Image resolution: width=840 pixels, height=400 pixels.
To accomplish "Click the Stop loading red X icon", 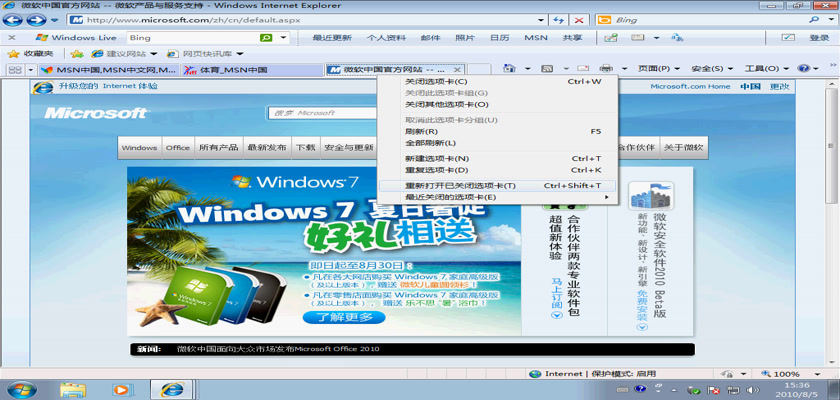I will (581, 19).
